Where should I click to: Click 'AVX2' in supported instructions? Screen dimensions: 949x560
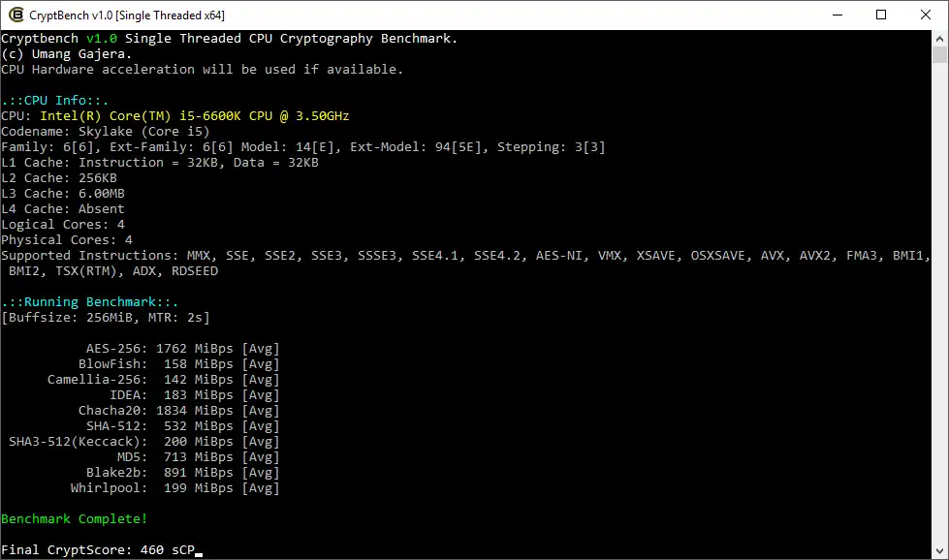pos(814,255)
